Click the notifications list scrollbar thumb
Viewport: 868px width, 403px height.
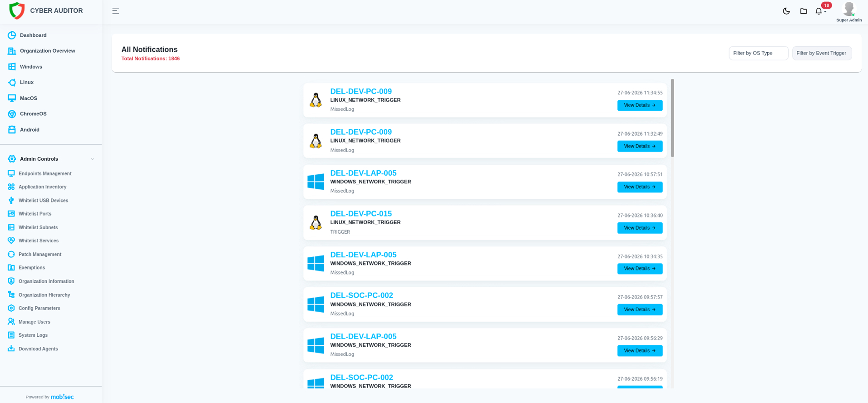[672, 118]
